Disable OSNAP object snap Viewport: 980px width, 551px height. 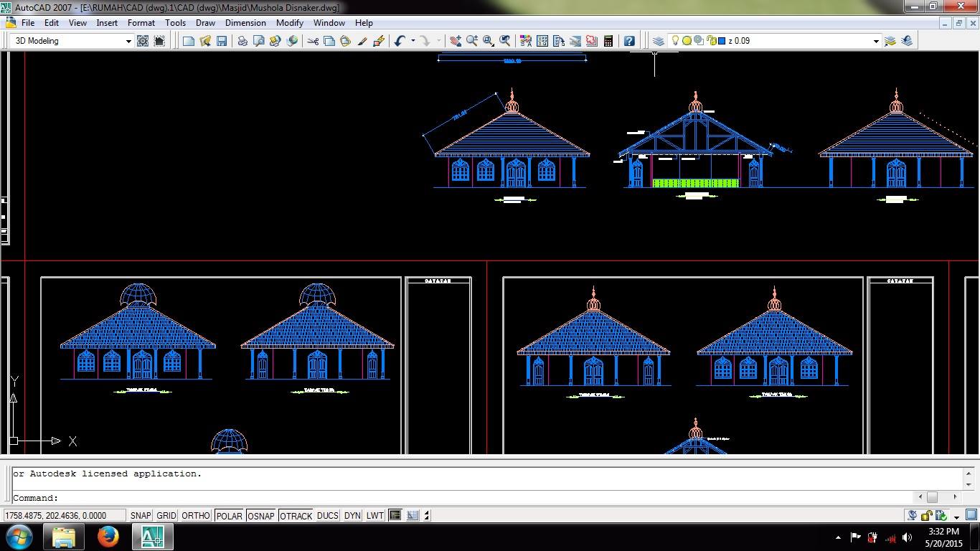pyautogui.click(x=261, y=515)
